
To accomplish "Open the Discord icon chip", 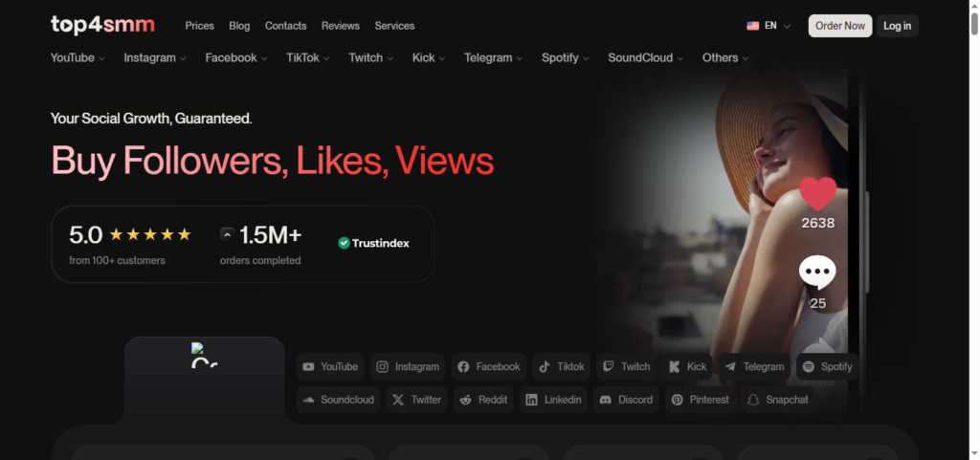I will coord(626,400).
